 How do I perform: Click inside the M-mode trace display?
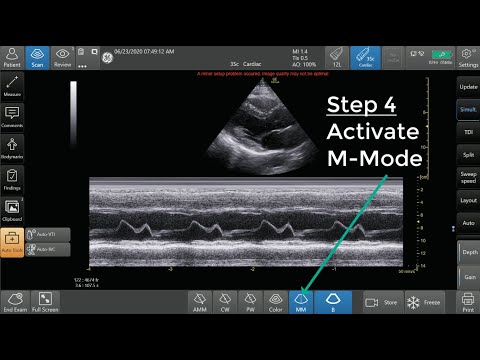point(246,222)
